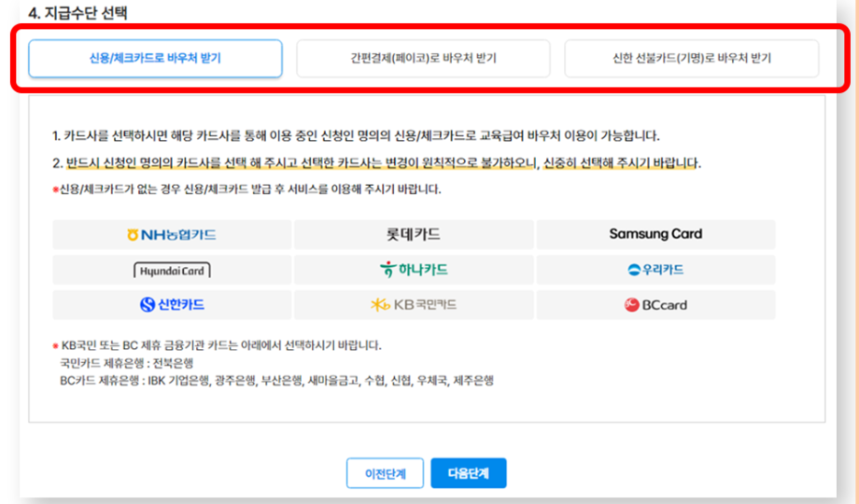Click the line beginning 1. 카드사를 선택하시면

point(356,135)
